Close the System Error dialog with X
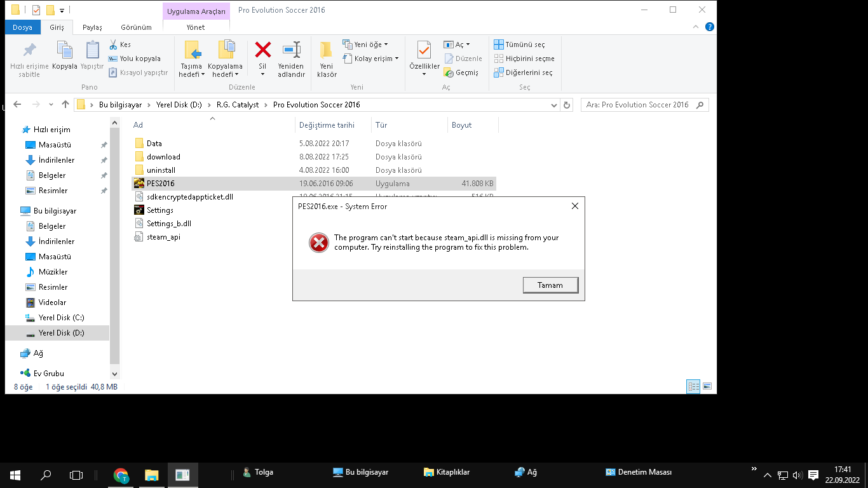The width and height of the screenshot is (868, 488). [x=574, y=207]
